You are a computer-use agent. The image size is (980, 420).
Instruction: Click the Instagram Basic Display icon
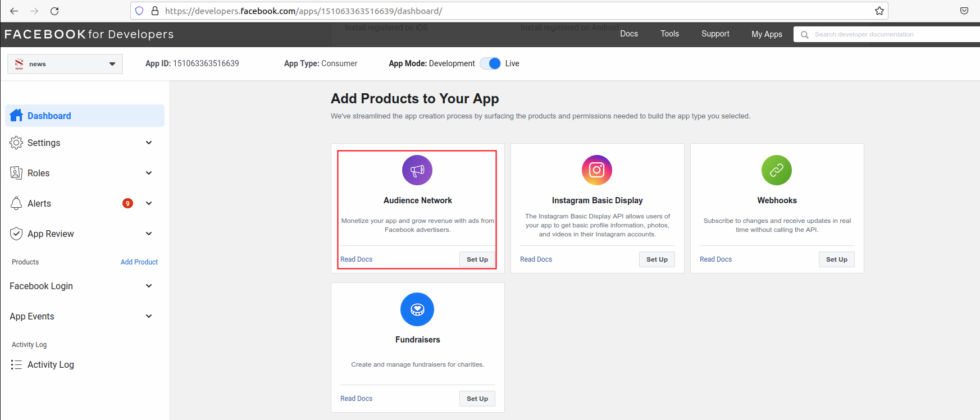596,170
